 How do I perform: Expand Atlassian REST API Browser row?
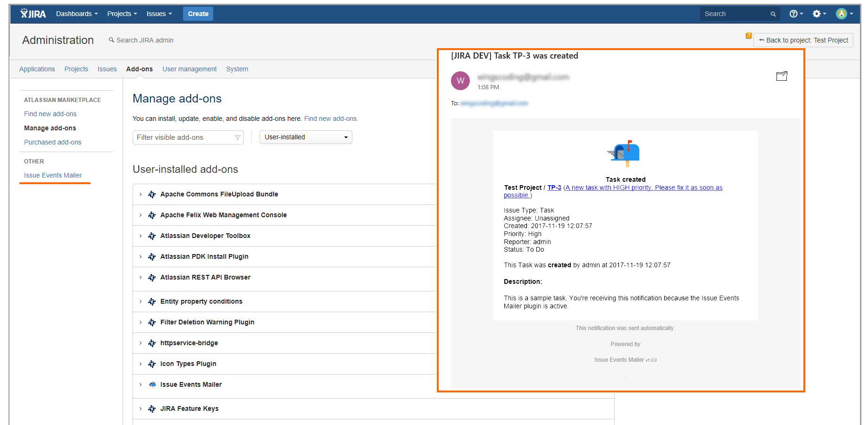click(x=141, y=277)
